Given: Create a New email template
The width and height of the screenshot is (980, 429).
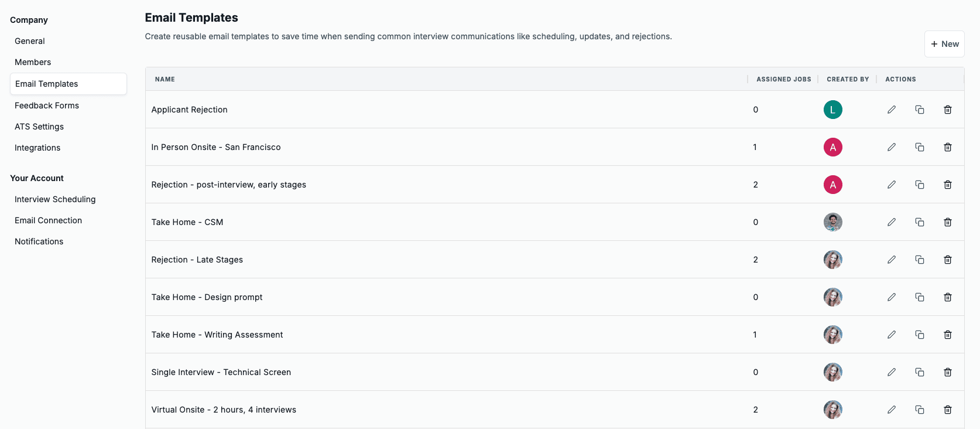Looking at the screenshot, I should click(x=944, y=44).
